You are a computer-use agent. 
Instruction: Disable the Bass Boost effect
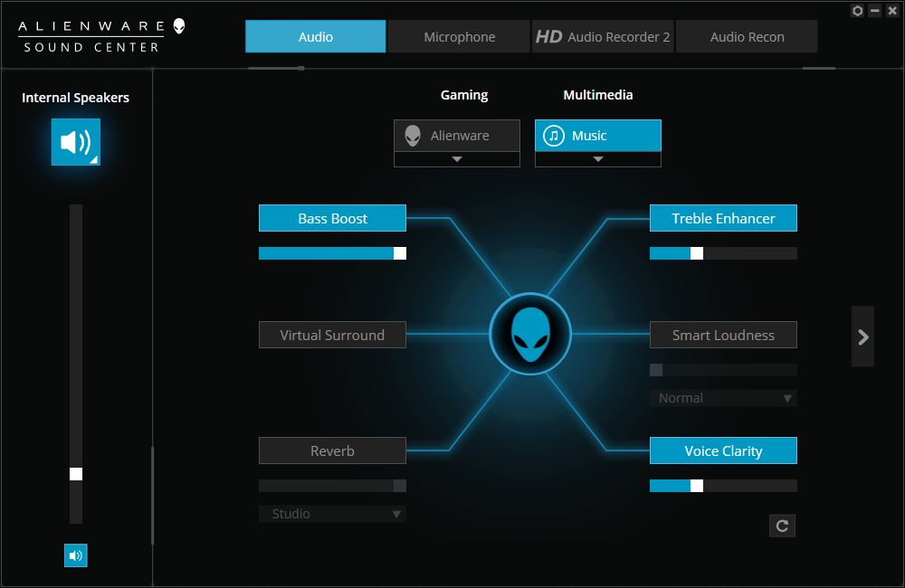pos(332,218)
